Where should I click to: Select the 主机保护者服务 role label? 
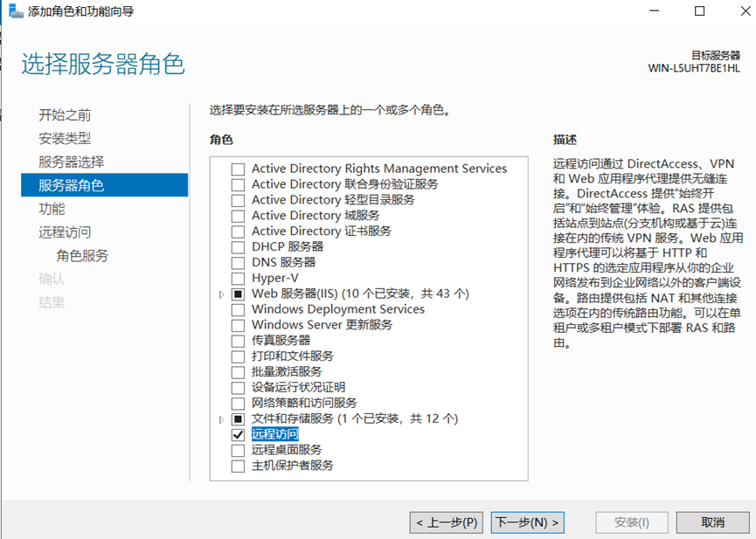click(293, 466)
